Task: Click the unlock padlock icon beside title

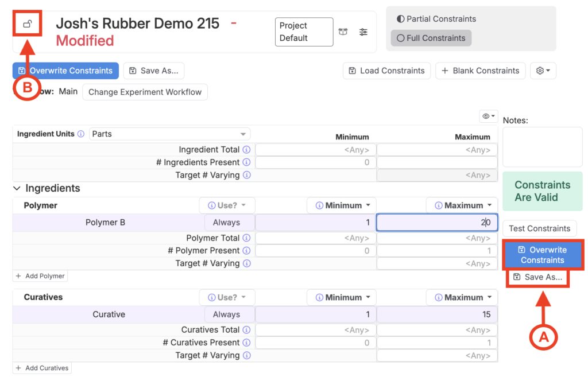Action: [27, 24]
